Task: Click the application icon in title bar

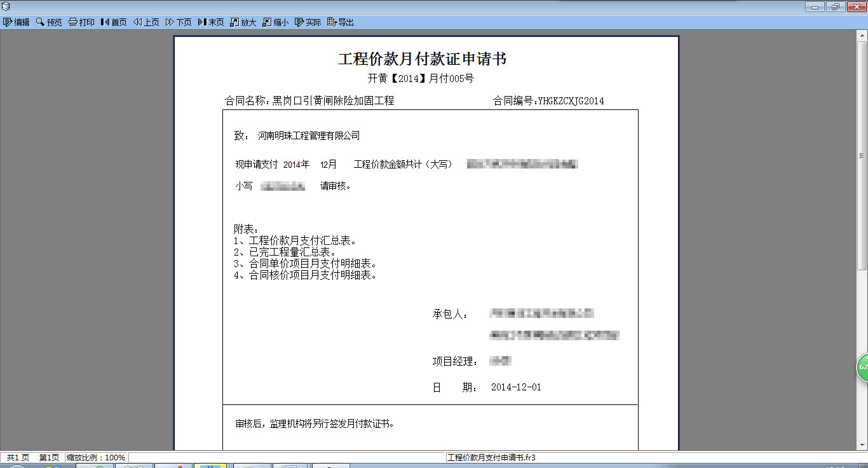Action: point(6,6)
